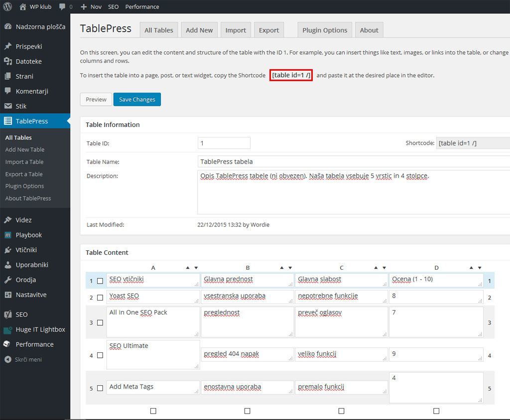The image size is (510, 420).
Task: Open Uporabniki users icon in sidebar
Action: (7, 265)
